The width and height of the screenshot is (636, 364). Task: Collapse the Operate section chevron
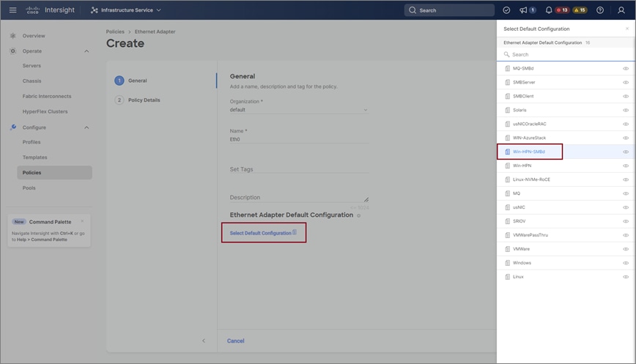coord(86,51)
